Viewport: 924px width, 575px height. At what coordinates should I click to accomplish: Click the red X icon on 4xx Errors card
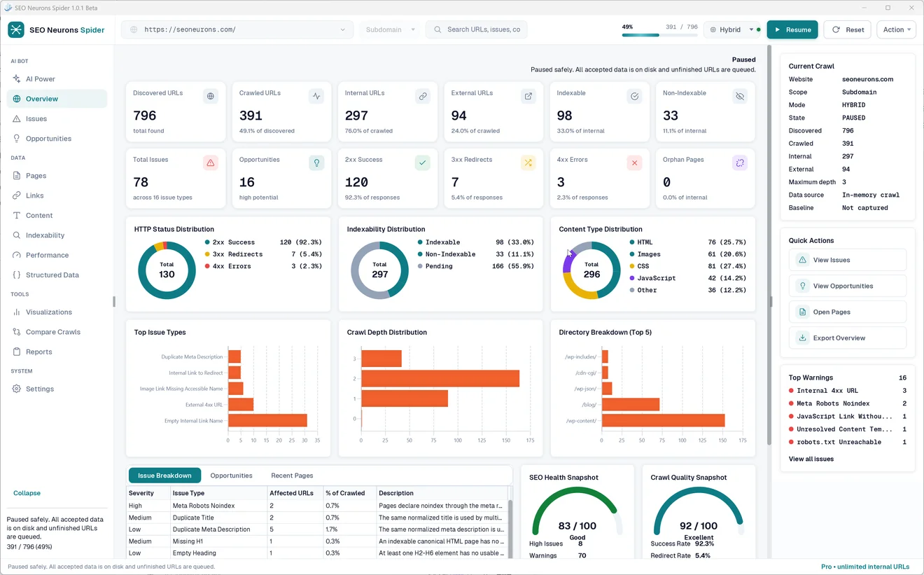pos(634,162)
